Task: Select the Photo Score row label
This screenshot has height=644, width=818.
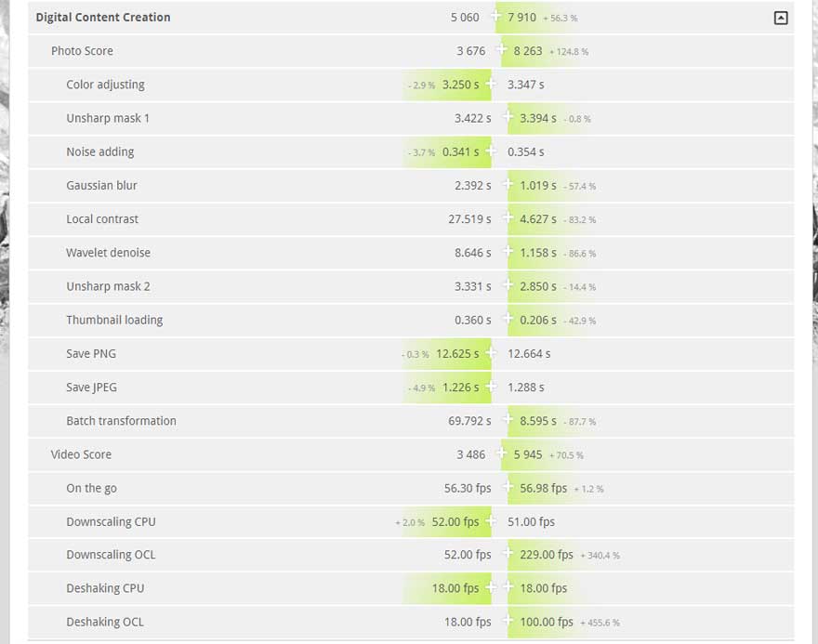Action: [82, 50]
